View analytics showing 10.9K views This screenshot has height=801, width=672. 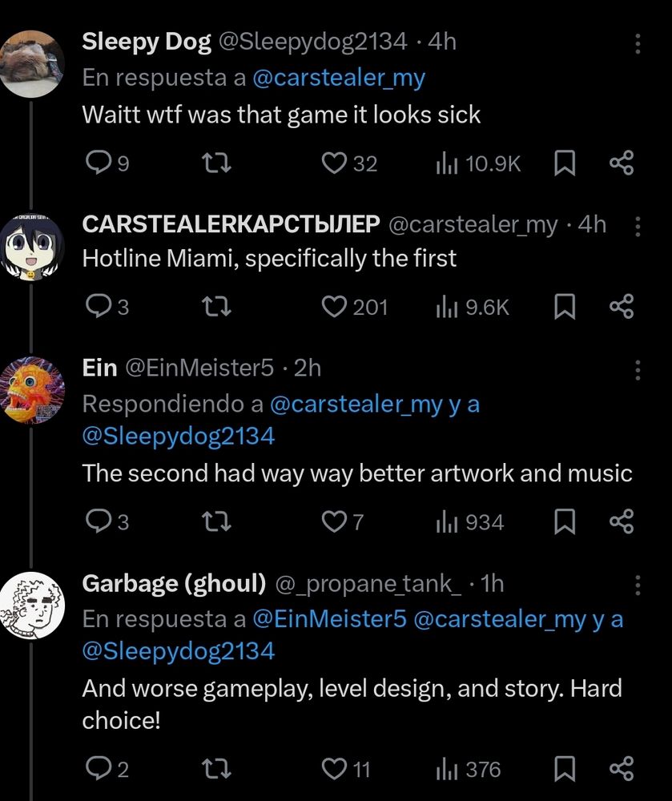click(x=478, y=164)
